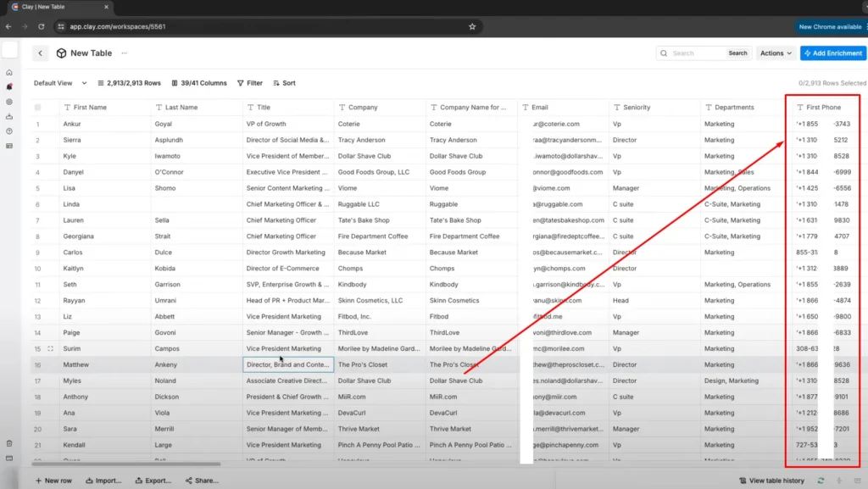Screen dimensions: 868x489
Task: Open the 2,913/2,913 Rows selector
Action: click(x=129, y=83)
